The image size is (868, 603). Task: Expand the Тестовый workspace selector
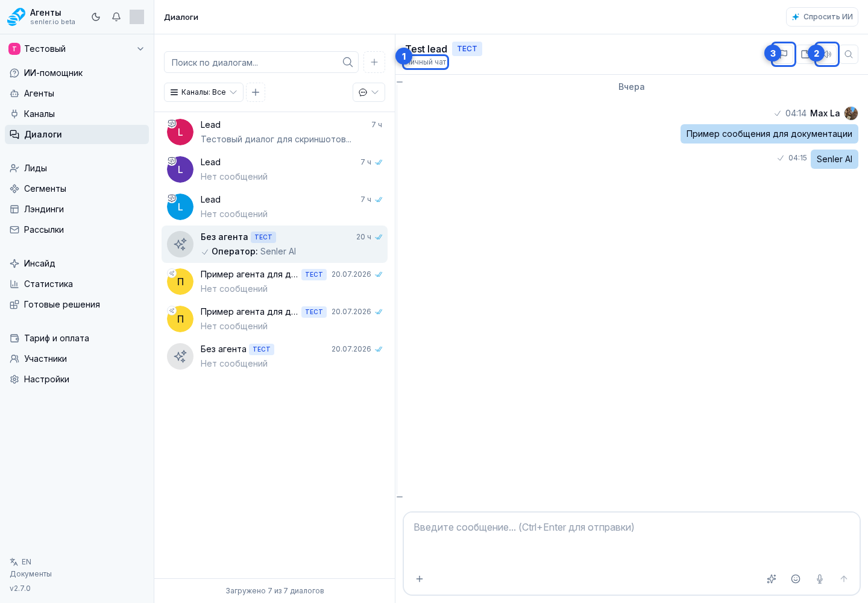point(77,49)
